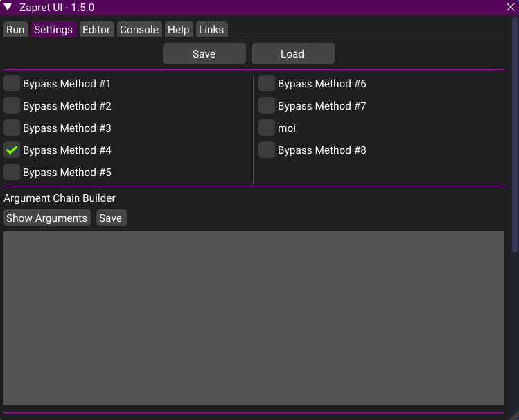Collapse the Zapret UI window triangle
This screenshot has width=519, height=420.
point(8,7)
